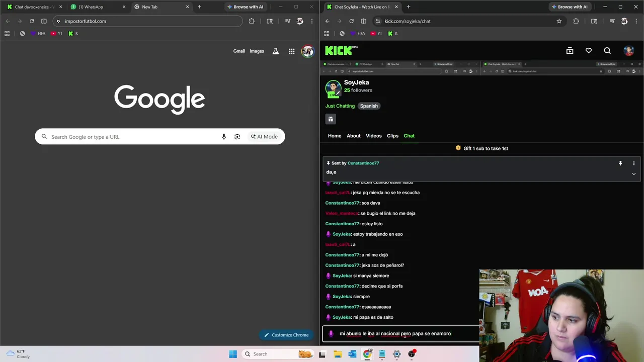Click Browse with AI in Kick window
The height and width of the screenshot is (362, 644).
tap(570, 7)
